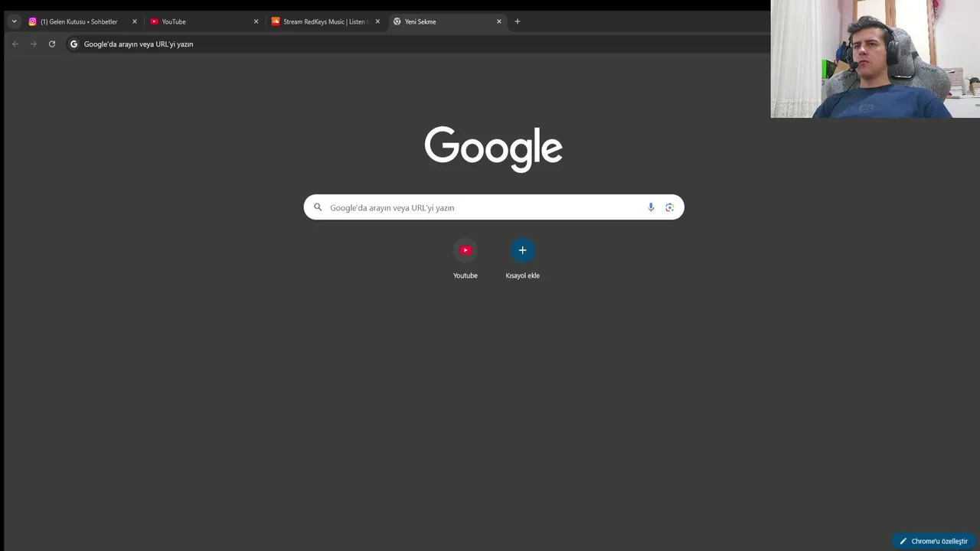The image size is (980, 551).
Task: Close the Instagram Gelen Kutusu tab
Action: pyautogui.click(x=135, y=21)
